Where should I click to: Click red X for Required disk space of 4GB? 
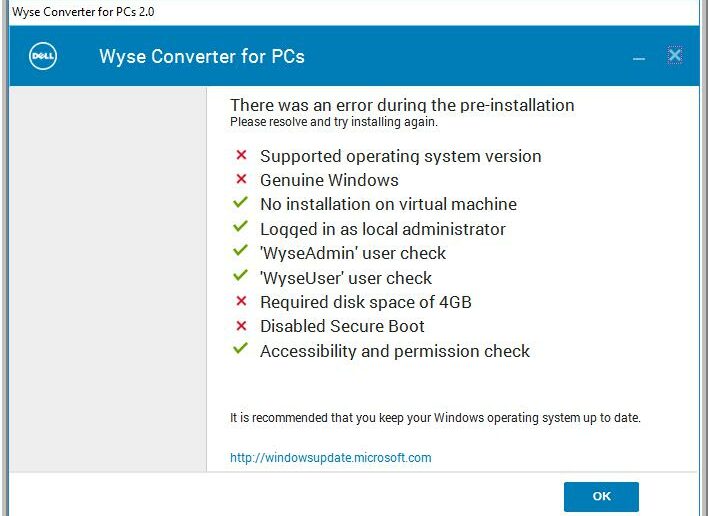click(x=241, y=301)
